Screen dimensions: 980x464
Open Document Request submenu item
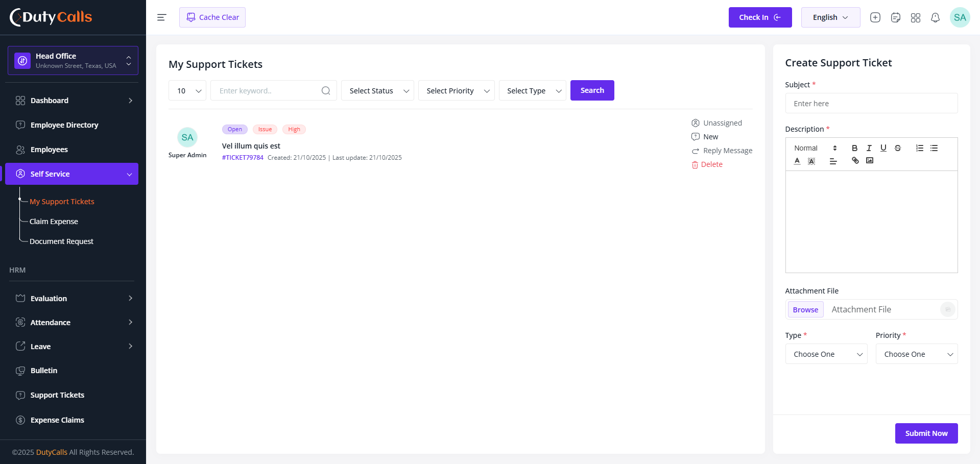point(61,241)
